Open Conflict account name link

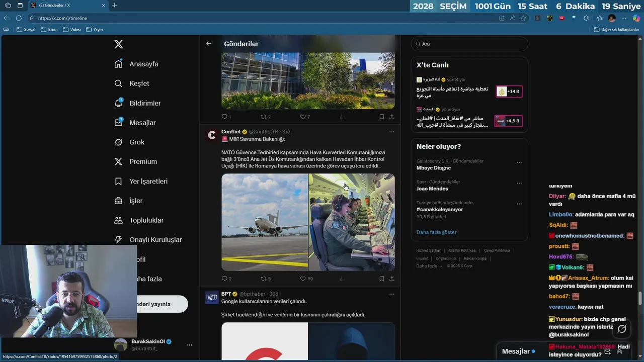pos(231,132)
